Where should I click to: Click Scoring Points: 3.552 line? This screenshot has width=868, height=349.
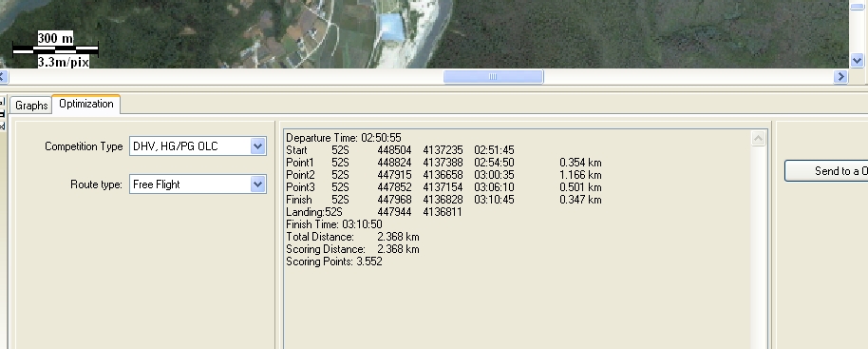[333, 262]
